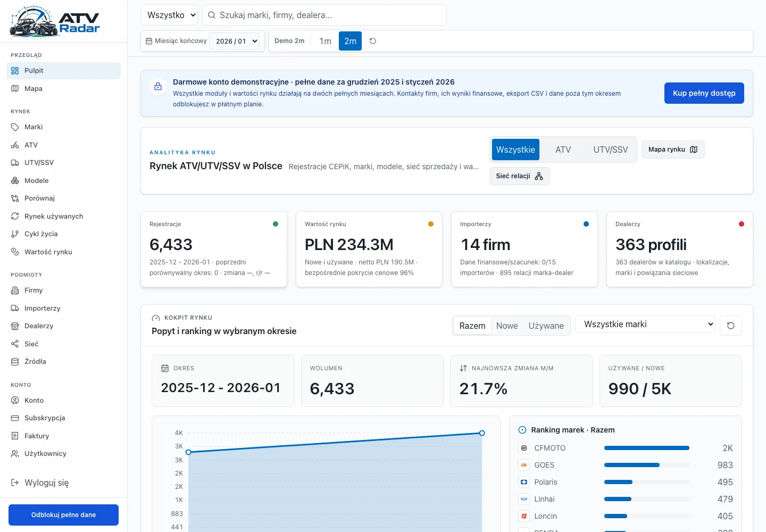766x532 pixels.
Task: Click the GOES ranking progress bar
Action: pyautogui.click(x=647, y=465)
